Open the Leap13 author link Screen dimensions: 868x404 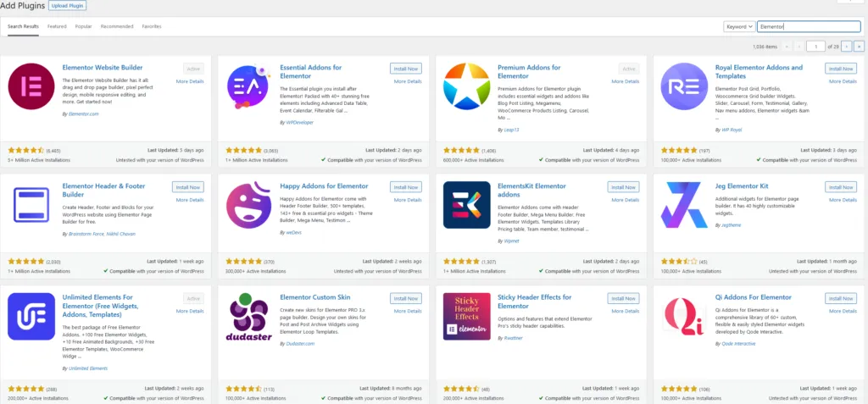511,130
